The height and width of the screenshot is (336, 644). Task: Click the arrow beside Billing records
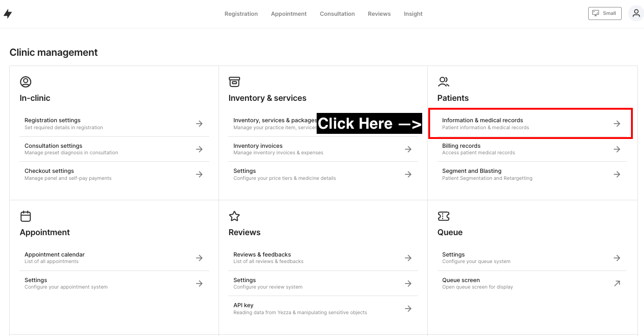click(x=617, y=149)
